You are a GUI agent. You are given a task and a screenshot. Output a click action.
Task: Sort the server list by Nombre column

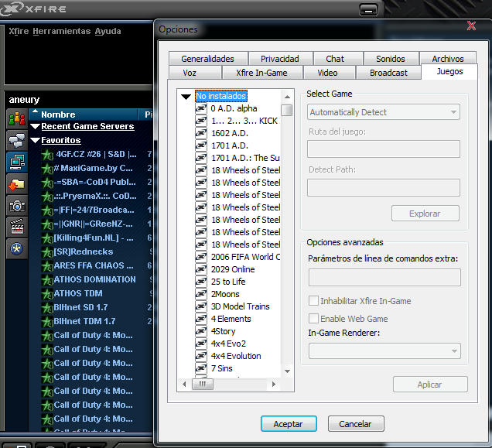(83, 115)
